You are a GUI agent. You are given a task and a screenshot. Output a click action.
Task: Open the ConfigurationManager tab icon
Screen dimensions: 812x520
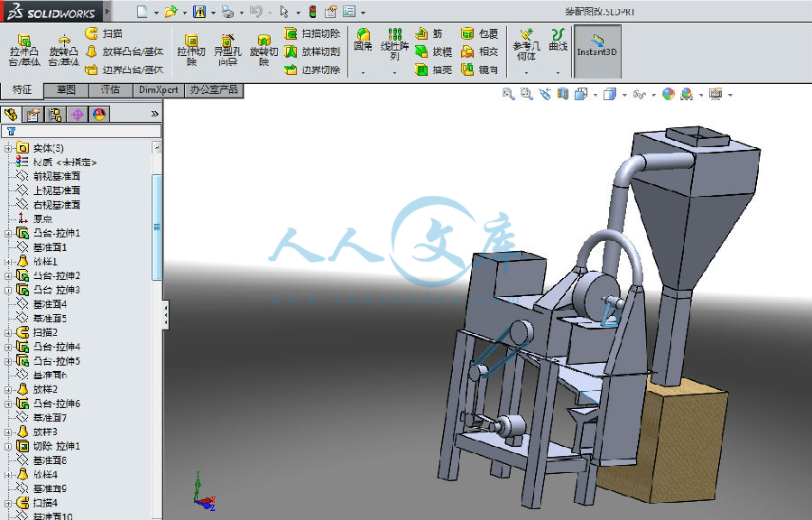[x=55, y=115]
